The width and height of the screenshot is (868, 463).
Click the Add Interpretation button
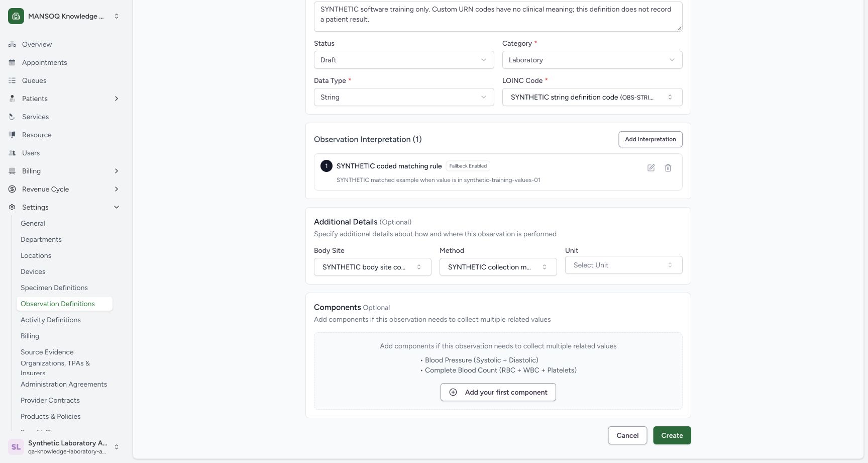pyautogui.click(x=650, y=139)
